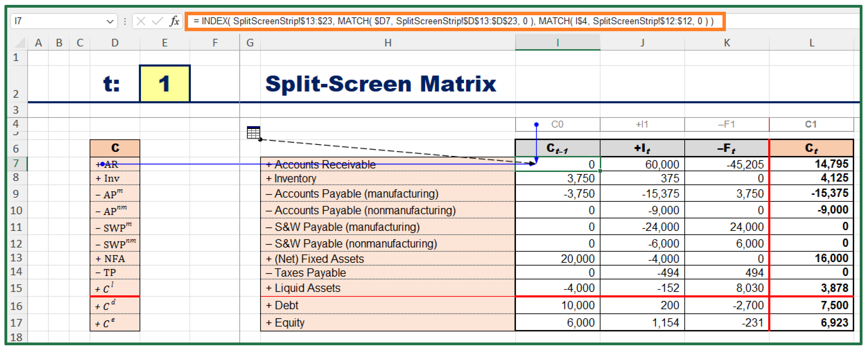
Task: Click the cancel X formula icon
Action: [x=141, y=21]
